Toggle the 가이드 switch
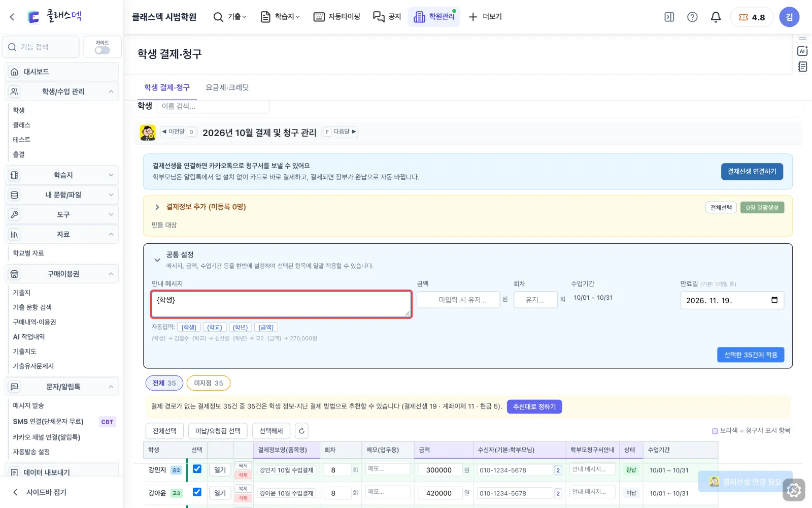This screenshot has height=508, width=812. [102, 50]
